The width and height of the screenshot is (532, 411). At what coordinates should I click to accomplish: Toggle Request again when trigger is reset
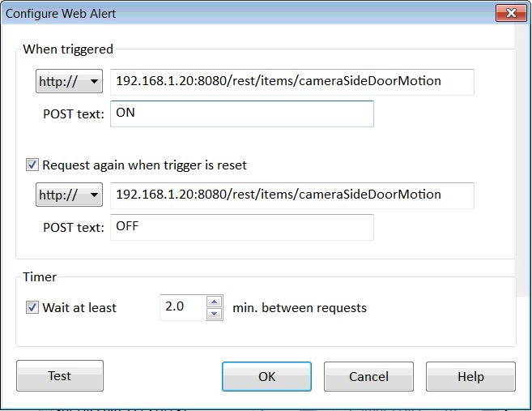(x=32, y=165)
